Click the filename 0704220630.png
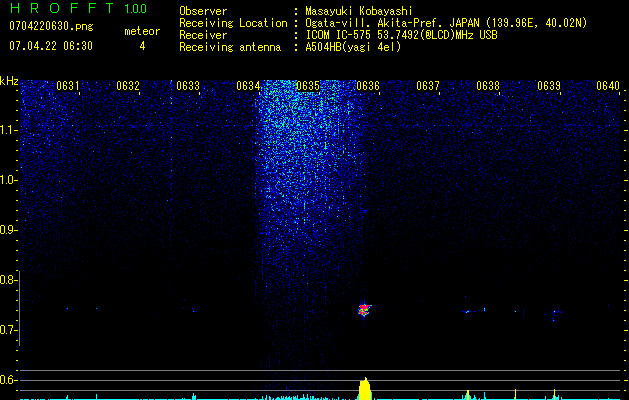This screenshot has width=629, height=400. (x=51, y=26)
